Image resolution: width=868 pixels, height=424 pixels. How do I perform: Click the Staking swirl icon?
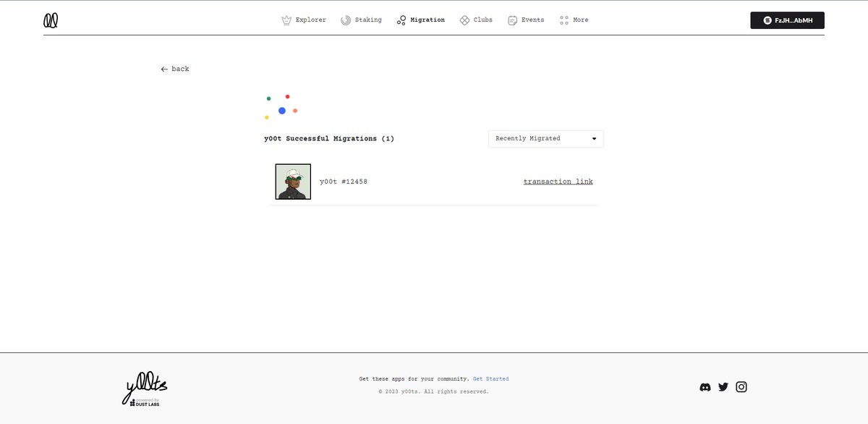[x=346, y=20]
